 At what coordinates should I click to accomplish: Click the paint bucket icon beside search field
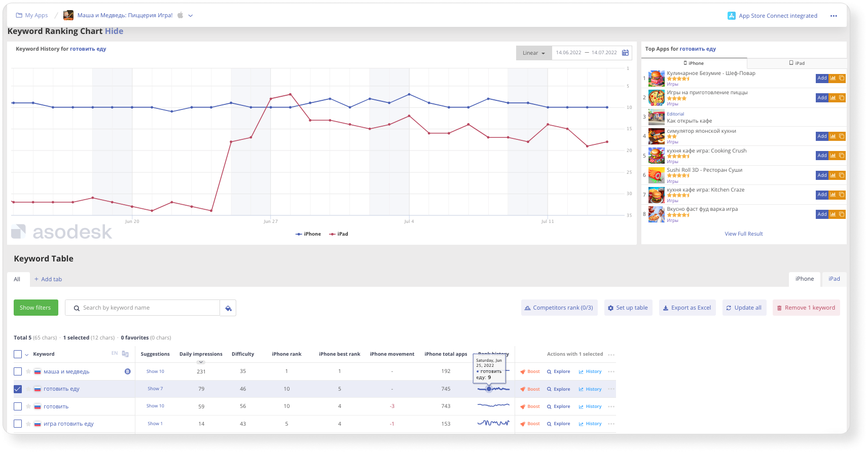tap(228, 308)
